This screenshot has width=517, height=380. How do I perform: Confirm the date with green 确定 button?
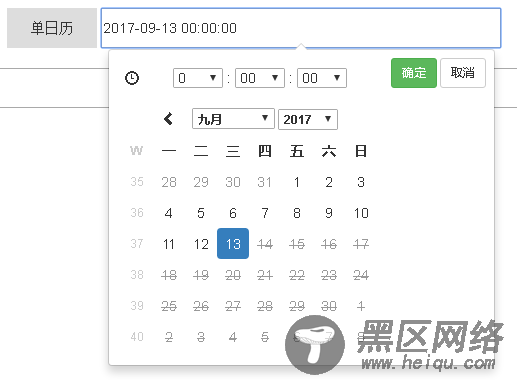414,73
